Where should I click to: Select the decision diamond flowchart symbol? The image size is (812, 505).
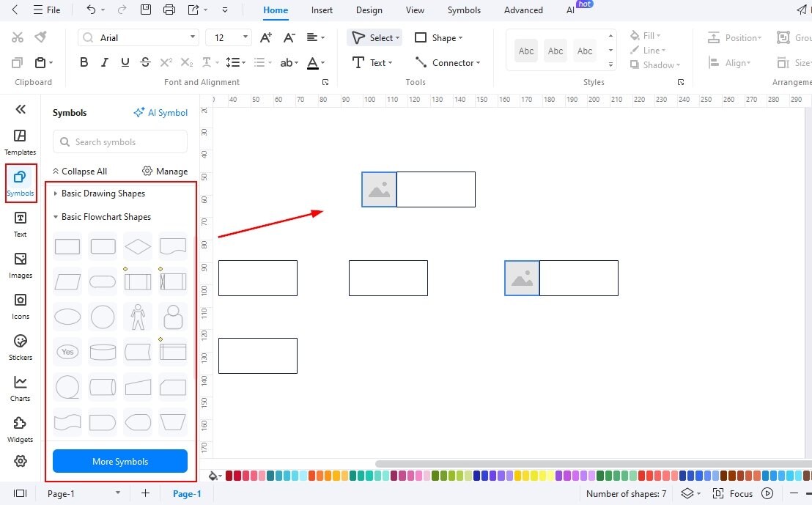[x=138, y=246]
